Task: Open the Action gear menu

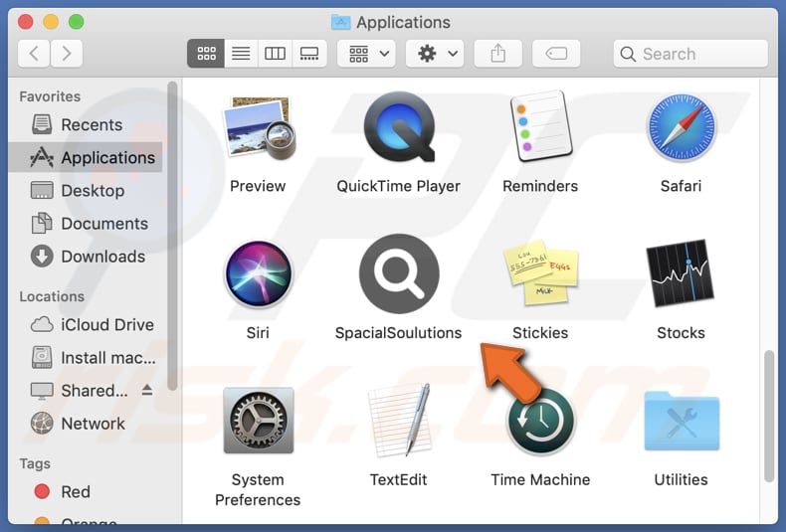Action: click(x=435, y=53)
